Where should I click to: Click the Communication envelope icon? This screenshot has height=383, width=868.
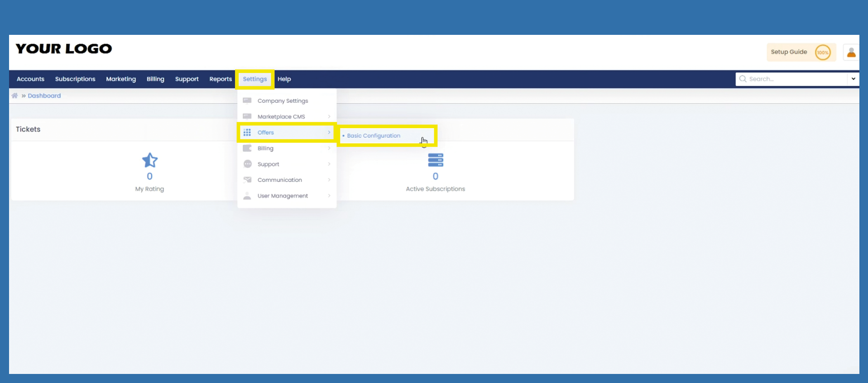tap(247, 180)
